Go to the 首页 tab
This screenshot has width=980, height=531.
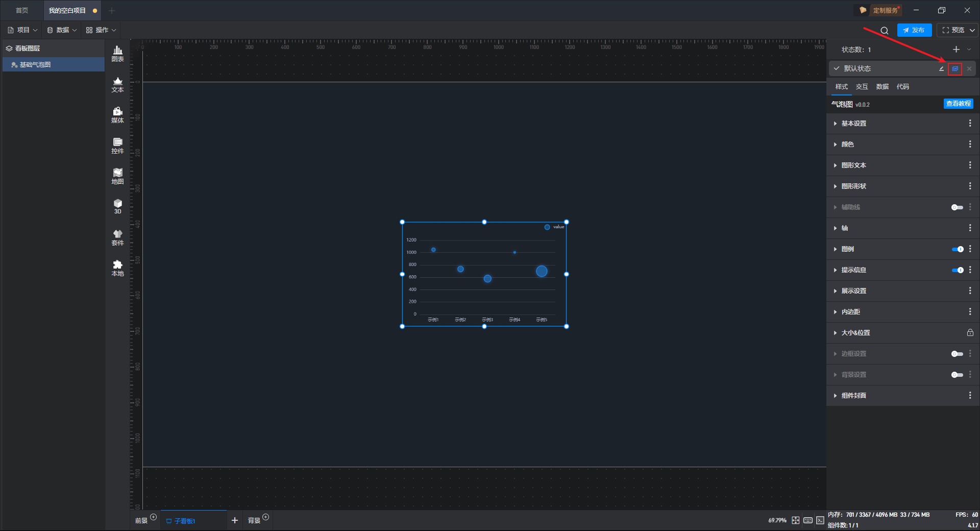[x=22, y=10]
